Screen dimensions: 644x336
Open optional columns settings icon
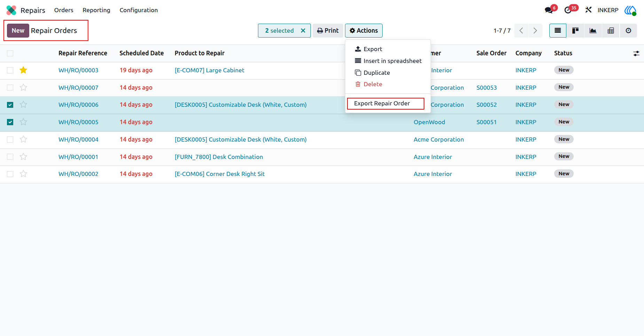click(x=636, y=54)
